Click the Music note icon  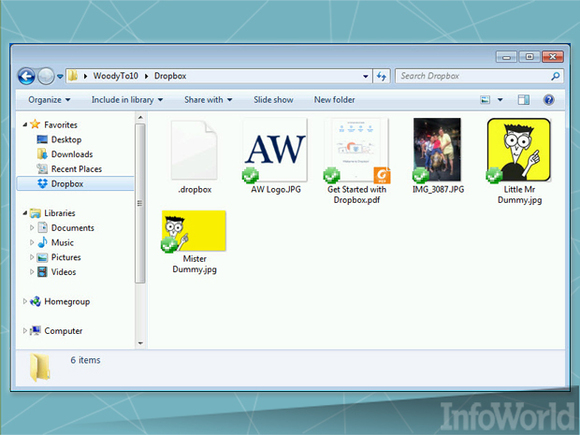click(x=43, y=242)
